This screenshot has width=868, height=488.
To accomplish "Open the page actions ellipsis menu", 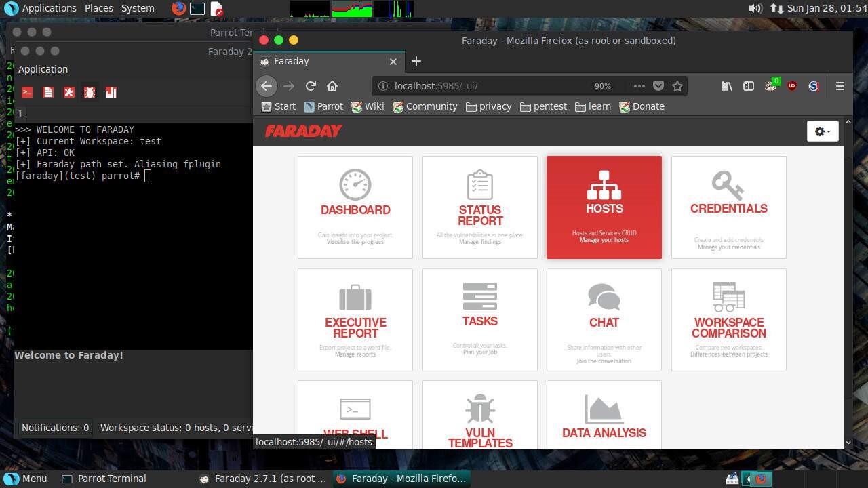I will [639, 86].
